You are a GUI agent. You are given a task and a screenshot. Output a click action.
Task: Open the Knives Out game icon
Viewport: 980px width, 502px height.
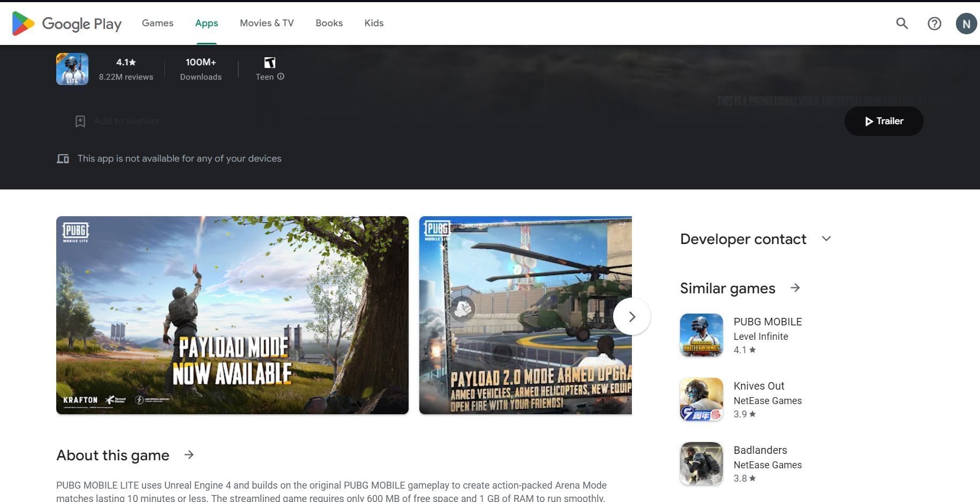click(701, 399)
